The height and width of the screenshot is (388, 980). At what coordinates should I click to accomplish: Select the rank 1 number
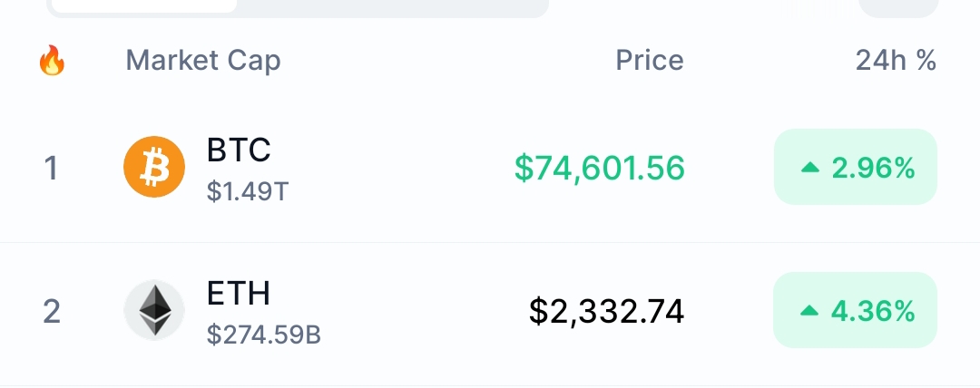(52, 168)
